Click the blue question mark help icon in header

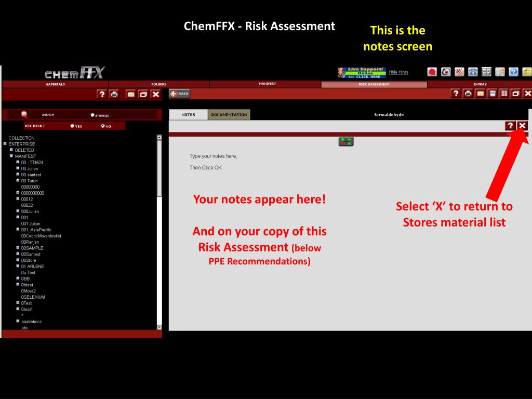coord(513,72)
